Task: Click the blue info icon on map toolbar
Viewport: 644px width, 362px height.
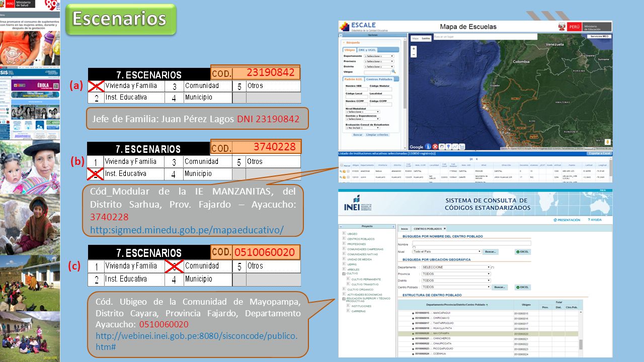Action: pyautogui.click(x=428, y=146)
